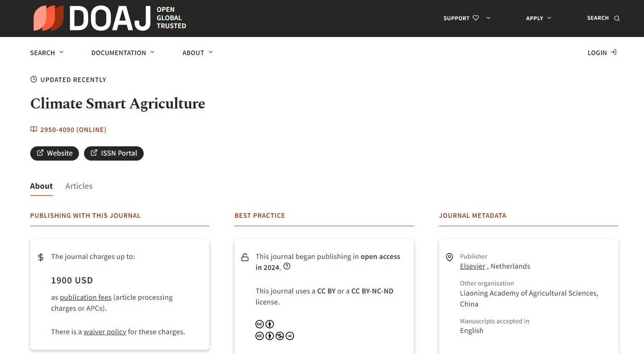The height and width of the screenshot is (354, 644).
Task: Select the About tab
Action: coord(41,186)
